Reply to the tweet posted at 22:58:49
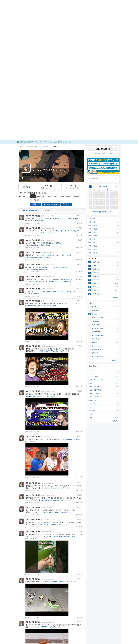Image resolution: width=138 pixels, height=644 pixels. click(x=77, y=223)
